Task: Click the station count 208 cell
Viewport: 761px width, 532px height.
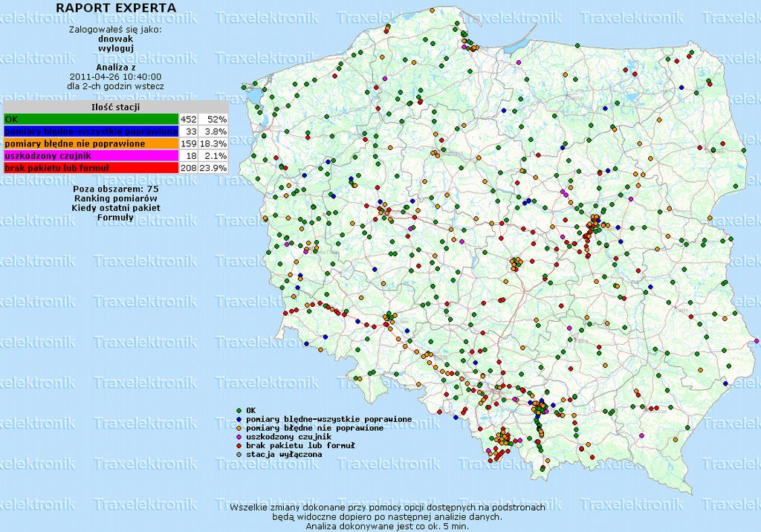Action: click(189, 168)
